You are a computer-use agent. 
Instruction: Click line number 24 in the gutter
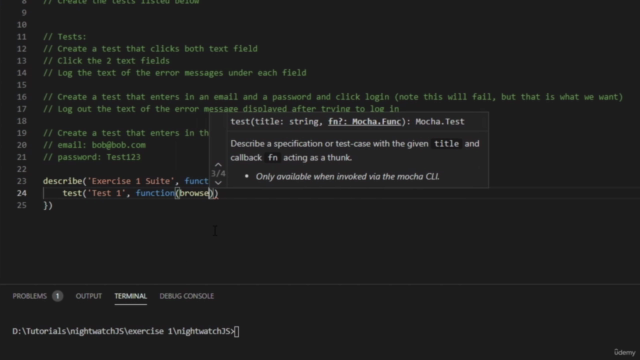pyautogui.click(x=22, y=193)
